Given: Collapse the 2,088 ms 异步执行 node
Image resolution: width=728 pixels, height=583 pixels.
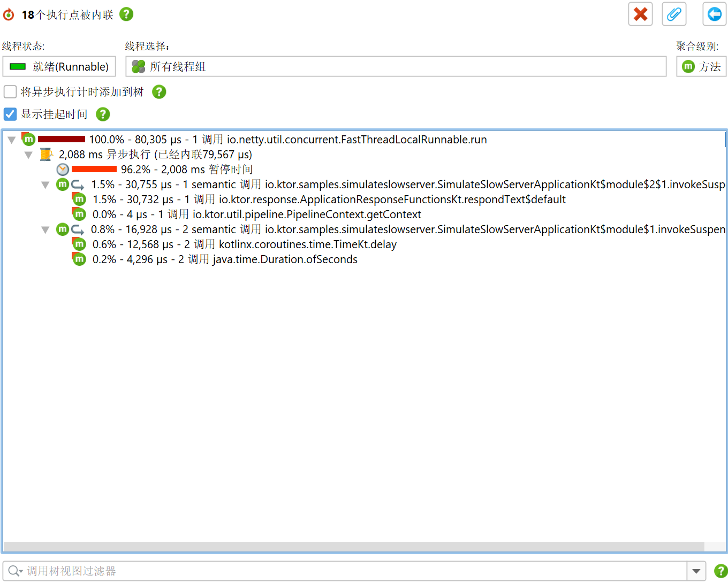Looking at the screenshot, I should coord(29,155).
